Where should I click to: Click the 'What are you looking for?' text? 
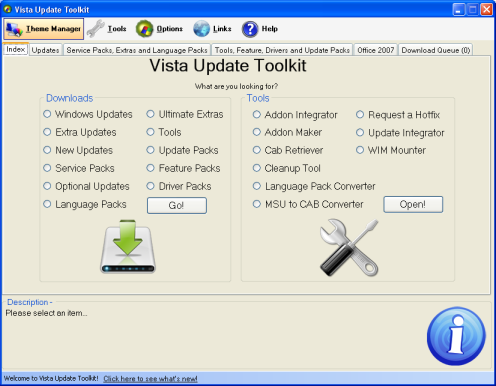click(x=236, y=86)
